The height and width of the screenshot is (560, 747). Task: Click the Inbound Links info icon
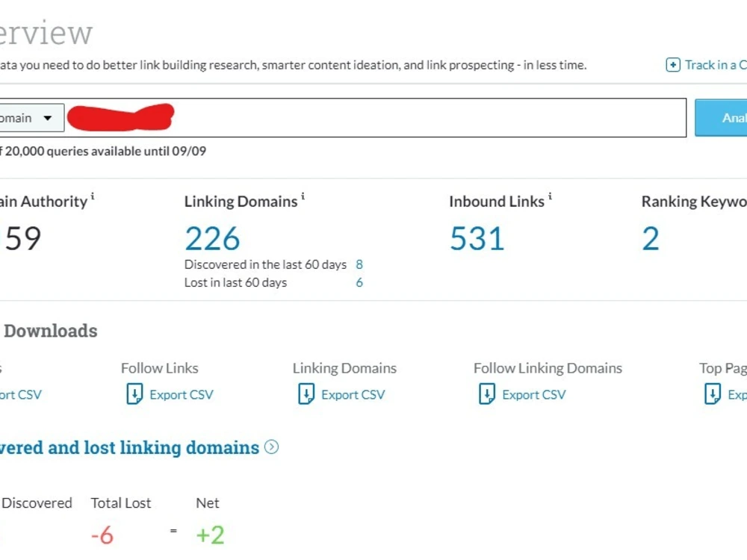[x=550, y=196]
